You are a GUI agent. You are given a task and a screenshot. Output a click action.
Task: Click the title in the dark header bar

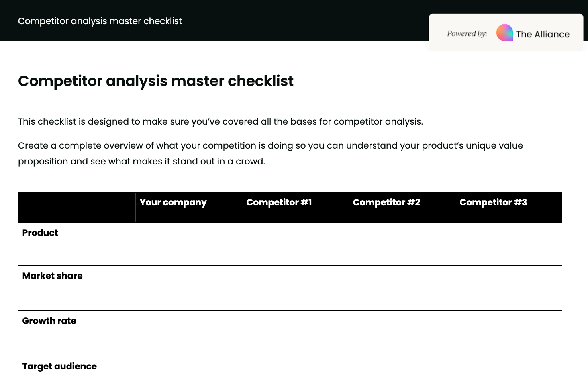pos(100,21)
